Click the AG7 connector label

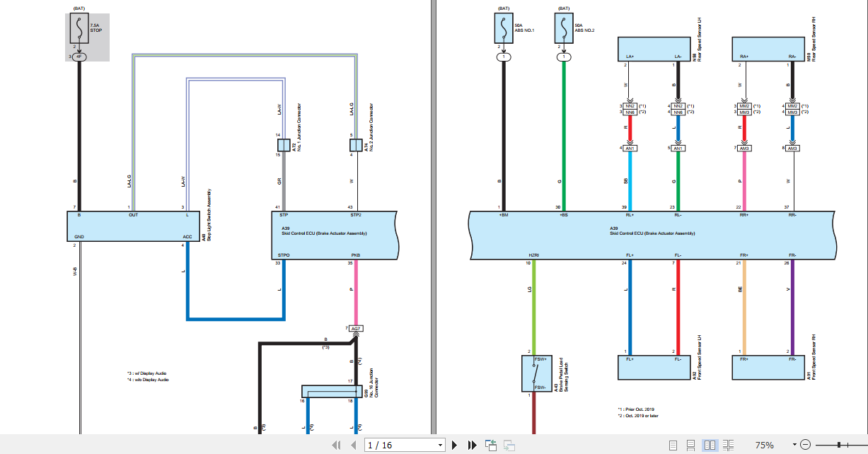(356, 329)
